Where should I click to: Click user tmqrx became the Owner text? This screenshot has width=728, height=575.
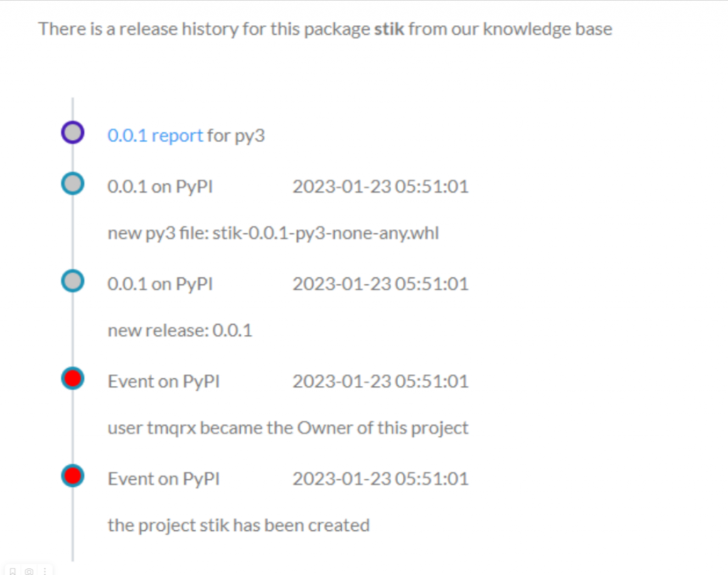(x=288, y=428)
